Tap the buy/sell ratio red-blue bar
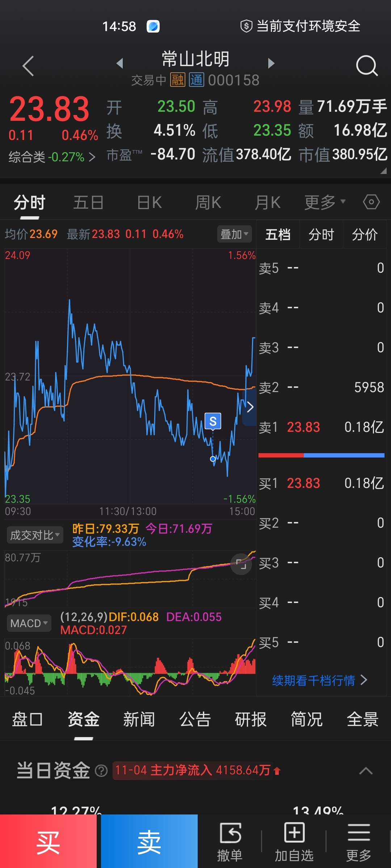 coord(321,455)
